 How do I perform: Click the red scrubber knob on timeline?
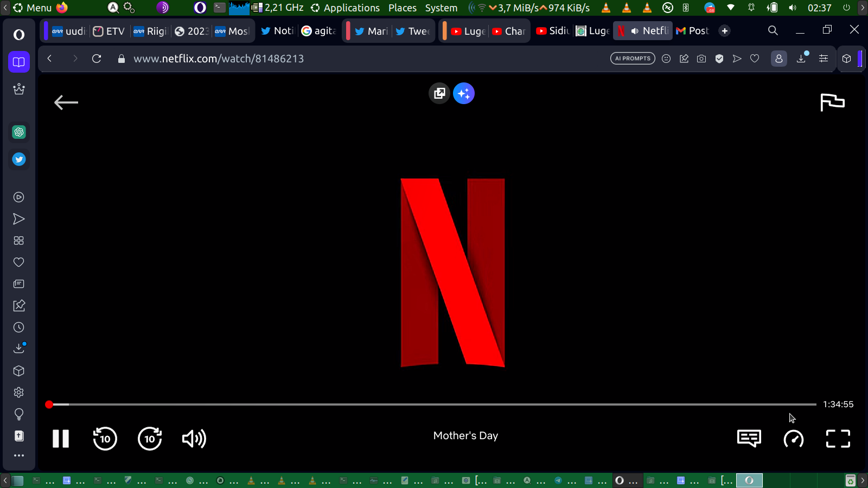pyautogui.click(x=49, y=404)
